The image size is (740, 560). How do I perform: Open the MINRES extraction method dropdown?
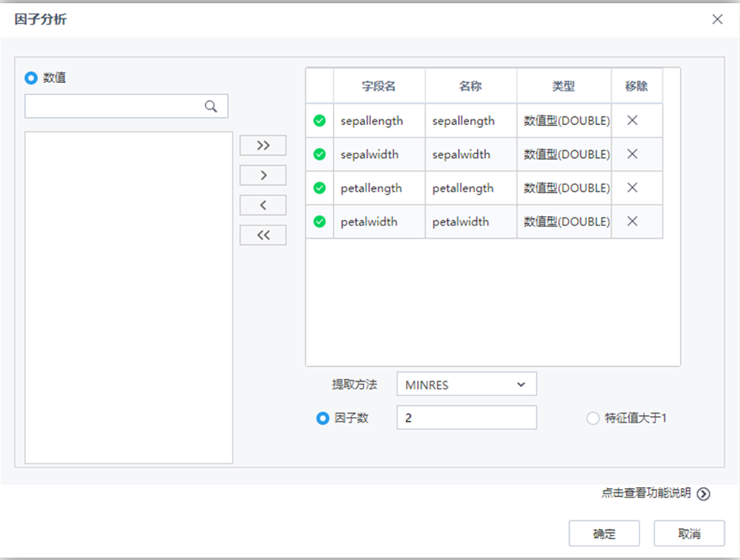pyautogui.click(x=465, y=384)
